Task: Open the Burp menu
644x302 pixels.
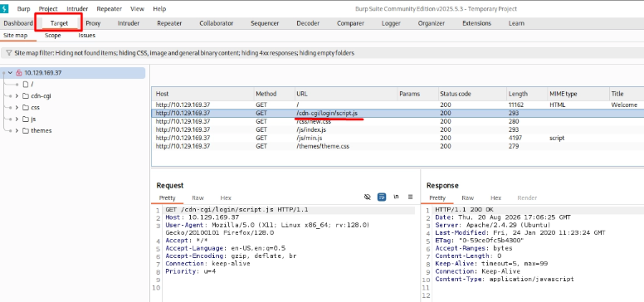Action: tap(24, 8)
